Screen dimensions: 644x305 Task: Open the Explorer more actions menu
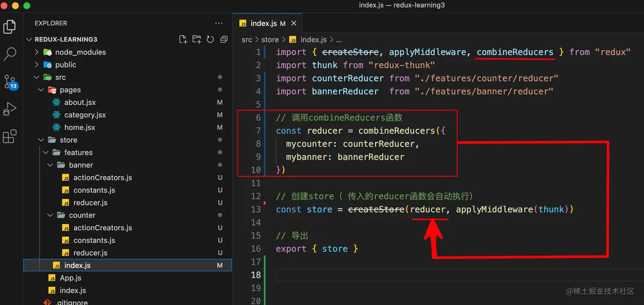coord(219,23)
